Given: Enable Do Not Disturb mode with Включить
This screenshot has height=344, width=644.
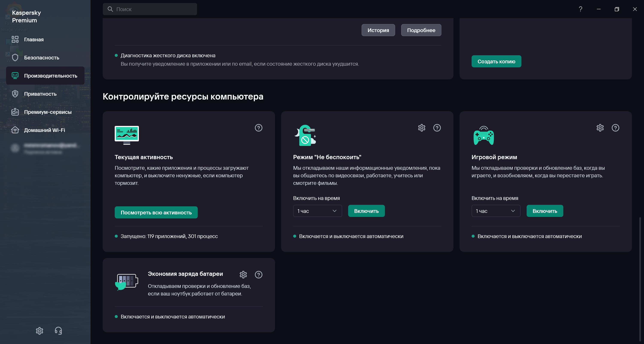Looking at the screenshot, I should [366, 211].
